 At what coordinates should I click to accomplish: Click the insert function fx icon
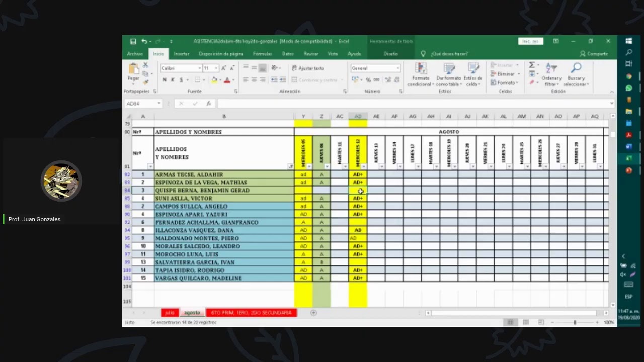(208, 104)
